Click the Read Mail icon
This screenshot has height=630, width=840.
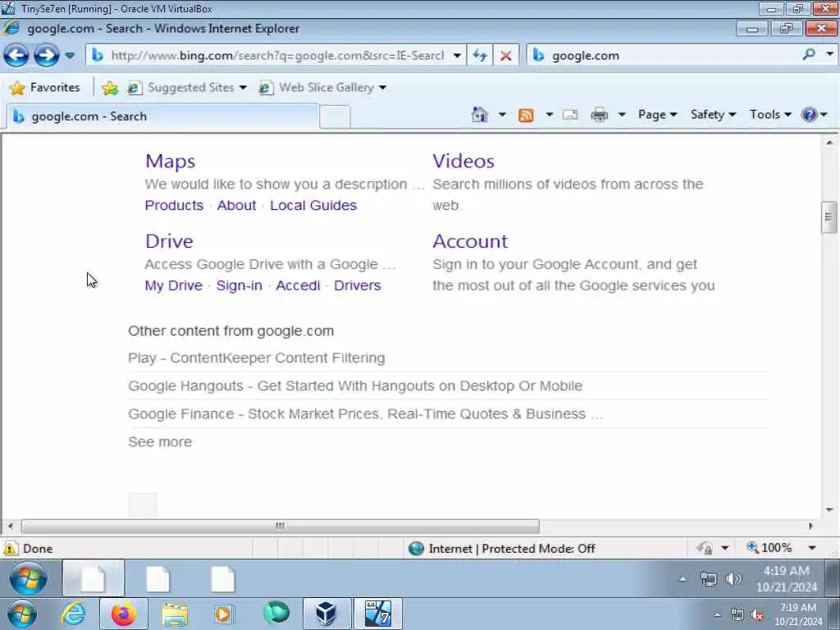[x=571, y=115]
